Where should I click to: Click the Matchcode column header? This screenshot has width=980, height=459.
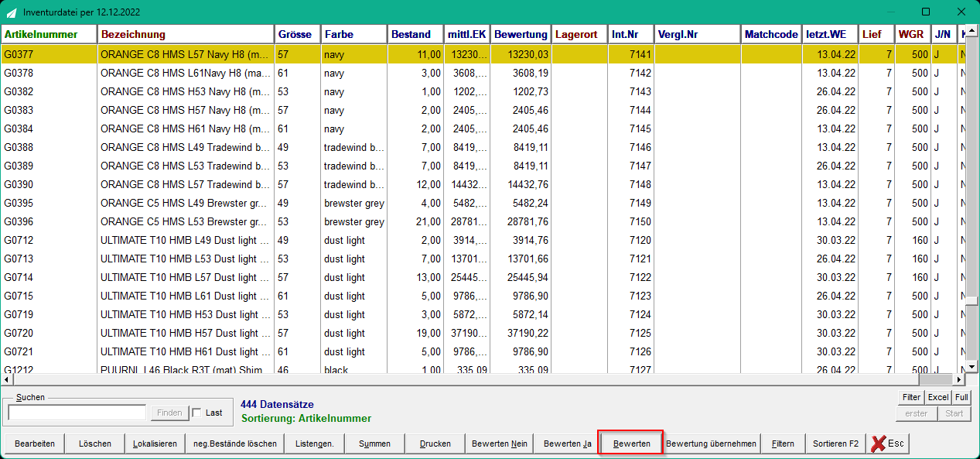point(771,35)
